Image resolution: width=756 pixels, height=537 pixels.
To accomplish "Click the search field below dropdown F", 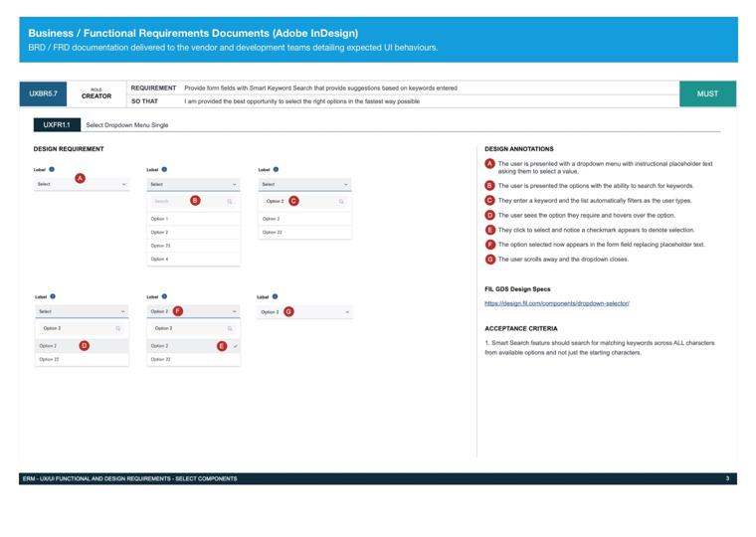I will 193,328.
